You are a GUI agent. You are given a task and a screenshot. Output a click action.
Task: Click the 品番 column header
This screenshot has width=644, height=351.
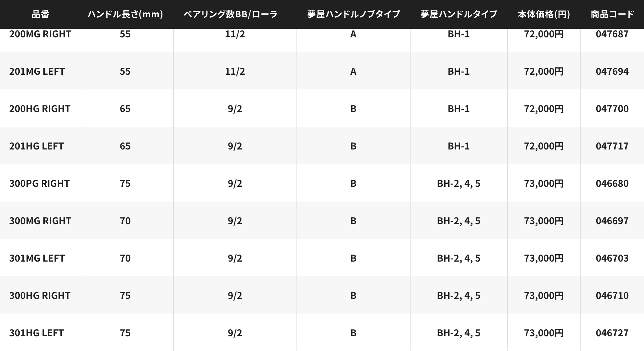pyautogui.click(x=41, y=14)
